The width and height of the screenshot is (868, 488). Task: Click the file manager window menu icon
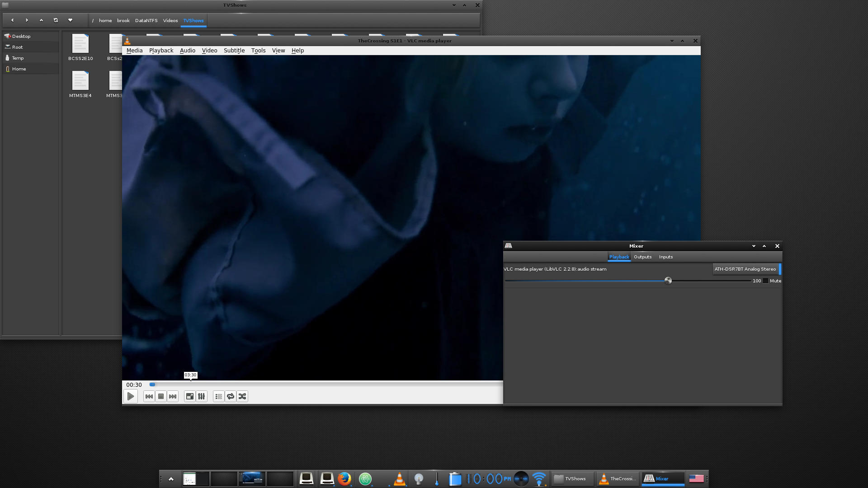point(5,5)
